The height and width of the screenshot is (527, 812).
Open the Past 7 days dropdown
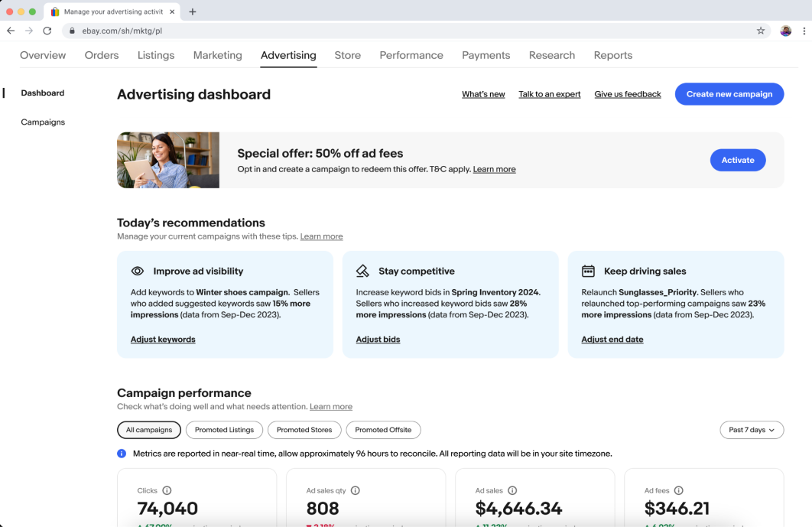point(752,430)
